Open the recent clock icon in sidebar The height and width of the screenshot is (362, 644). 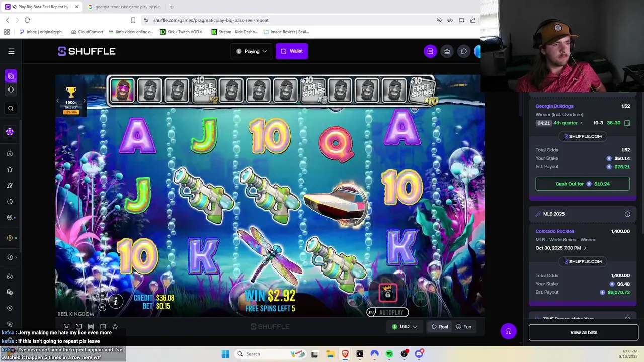(10, 202)
